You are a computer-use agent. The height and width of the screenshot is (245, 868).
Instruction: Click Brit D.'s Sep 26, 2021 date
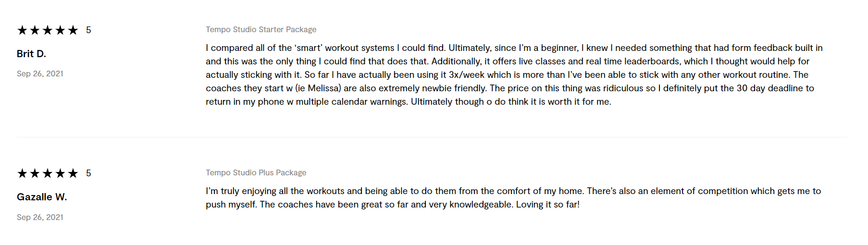pyautogui.click(x=40, y=73)
